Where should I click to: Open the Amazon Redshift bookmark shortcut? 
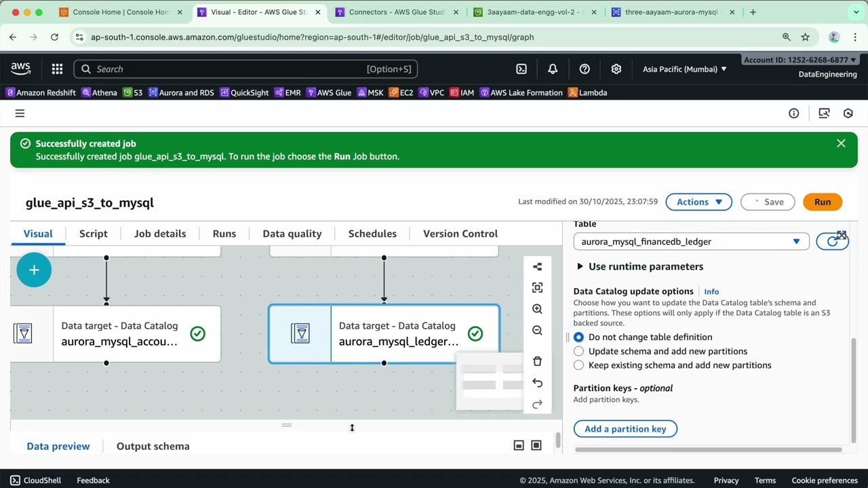click(x=41, y=92)
